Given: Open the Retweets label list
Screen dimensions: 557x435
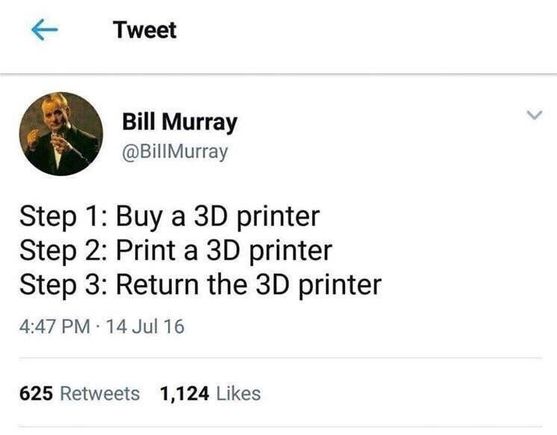Looking at the screenshot, I should click(100, 393).
